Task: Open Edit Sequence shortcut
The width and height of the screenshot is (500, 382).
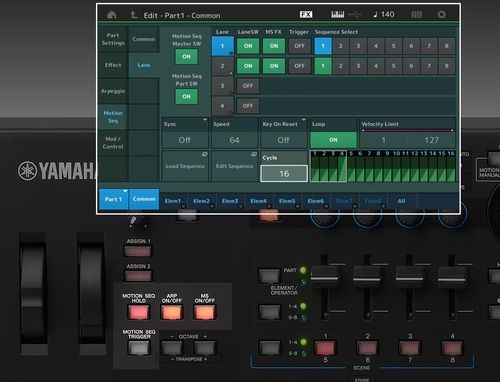Action: click(234, 166)
